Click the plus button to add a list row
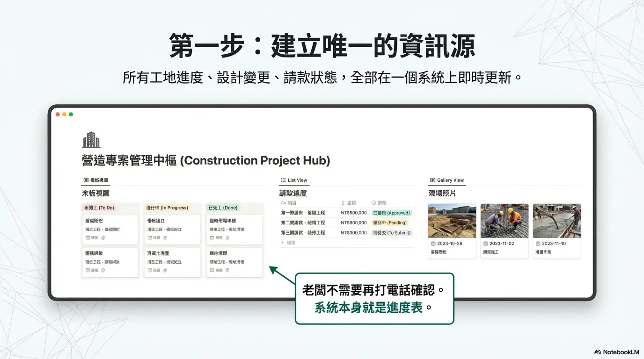 pyautogui.click(x=283, y=243)
